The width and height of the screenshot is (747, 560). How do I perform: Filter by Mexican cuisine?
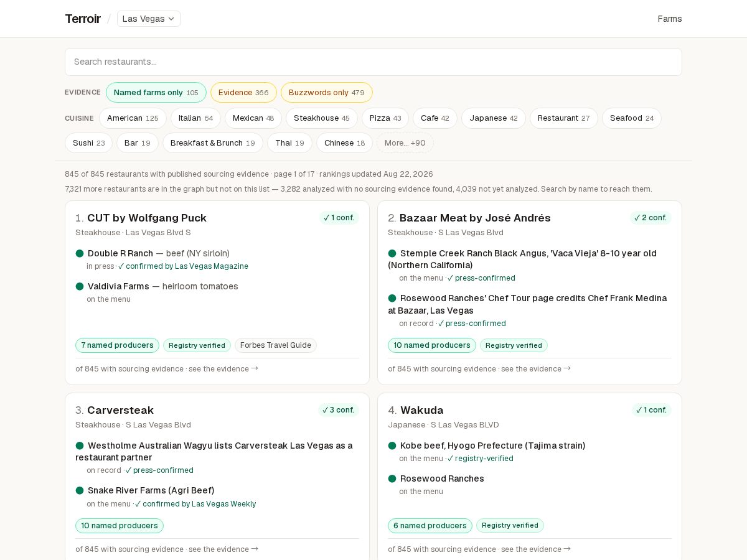click(x=253, y=118)
